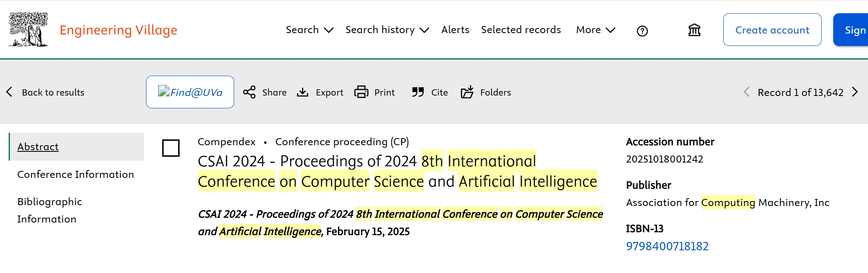
Task: Open the Folders icon
Action: pos(467,92)
